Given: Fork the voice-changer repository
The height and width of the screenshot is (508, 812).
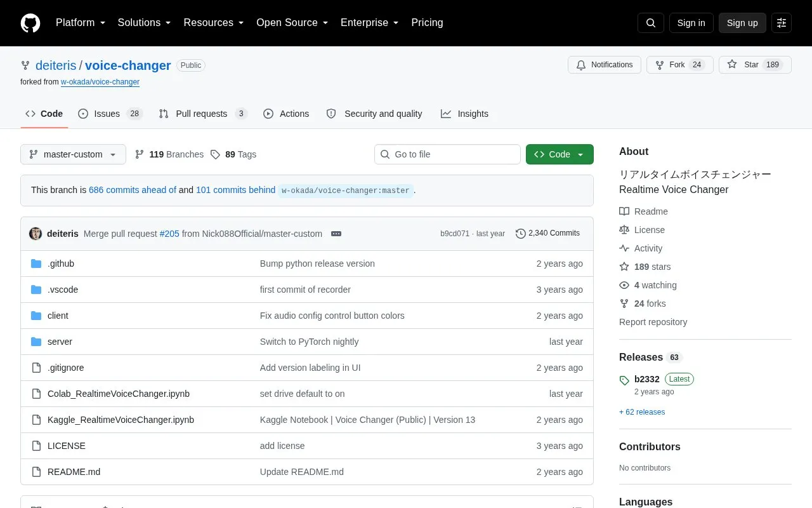Looking at the screenshot, I should click(x=680, y=65).
